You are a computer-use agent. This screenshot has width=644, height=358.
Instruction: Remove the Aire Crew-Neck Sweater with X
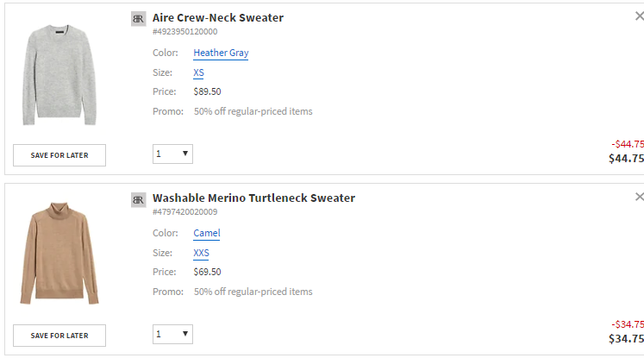coord(639,16)
